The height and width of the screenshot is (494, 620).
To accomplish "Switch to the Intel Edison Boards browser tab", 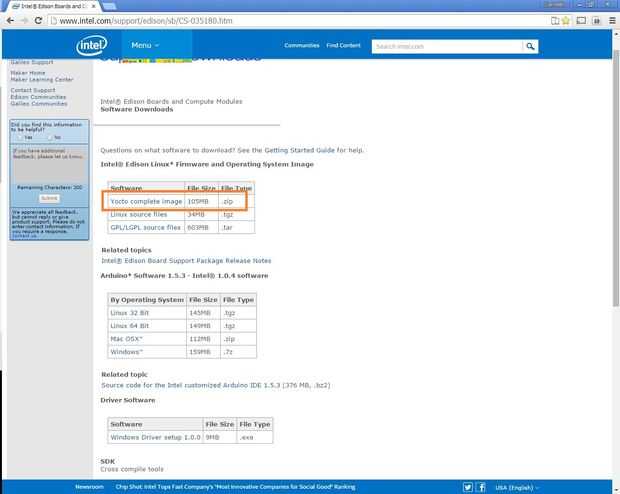I will 53,6.
